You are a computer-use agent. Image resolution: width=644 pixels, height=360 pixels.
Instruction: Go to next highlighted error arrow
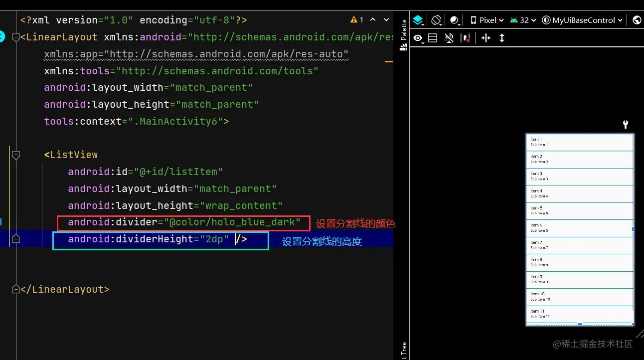(x=386, y=20)
